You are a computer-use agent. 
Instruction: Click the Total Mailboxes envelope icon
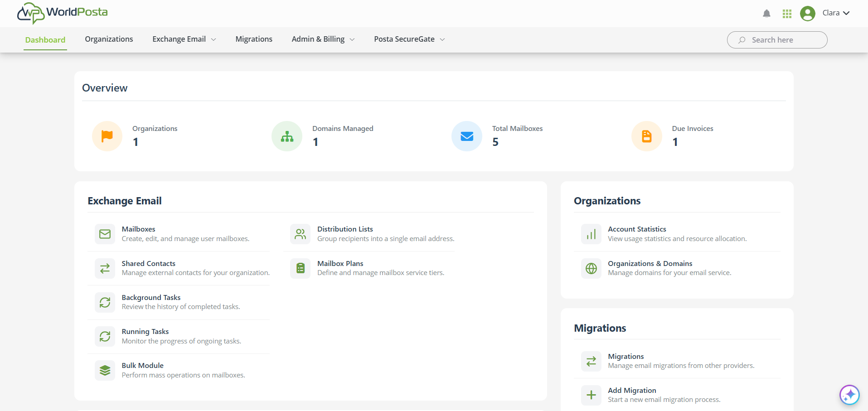click(467, 136)
